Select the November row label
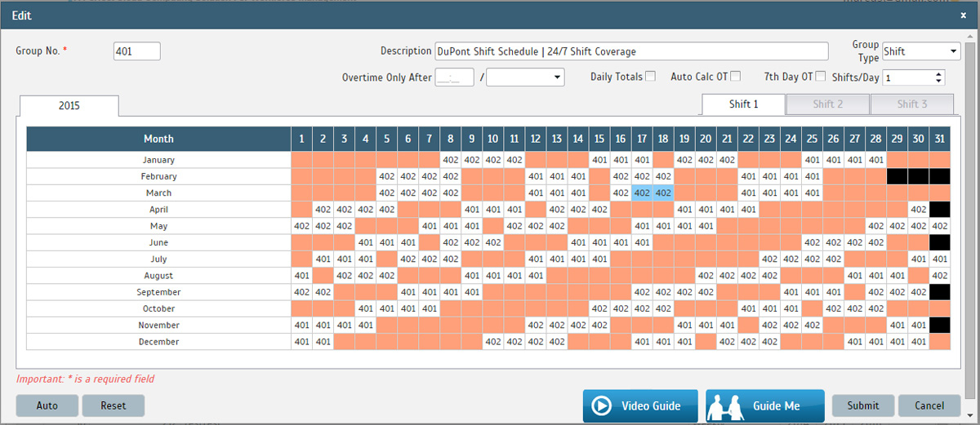 pyautogui.click(x=159, y=325)
